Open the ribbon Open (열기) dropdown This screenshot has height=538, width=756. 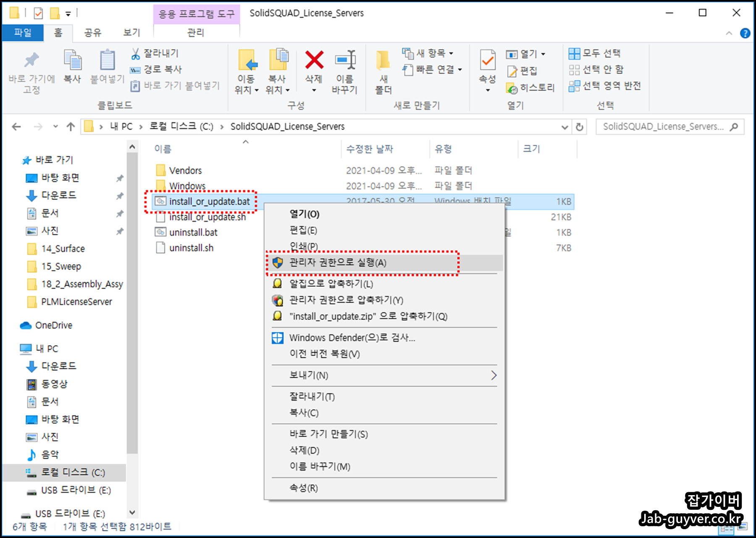tap(525, 54)
